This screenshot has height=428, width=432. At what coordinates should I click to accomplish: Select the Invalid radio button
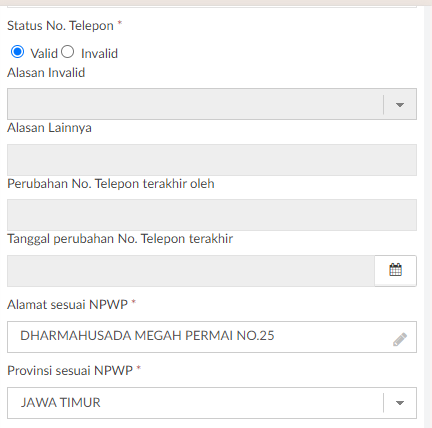tap(68, 52)
